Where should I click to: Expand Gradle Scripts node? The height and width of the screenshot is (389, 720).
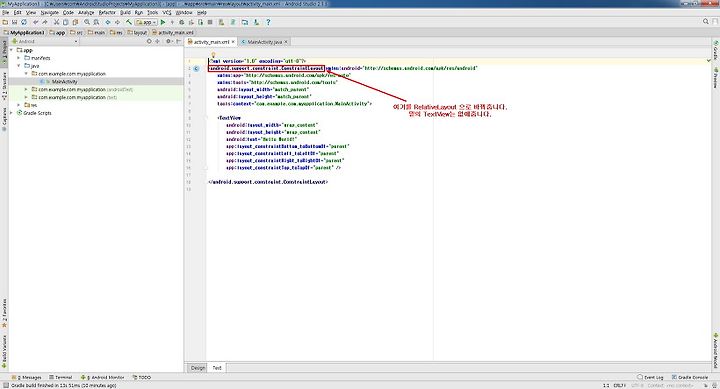click(x=12, y=113)
